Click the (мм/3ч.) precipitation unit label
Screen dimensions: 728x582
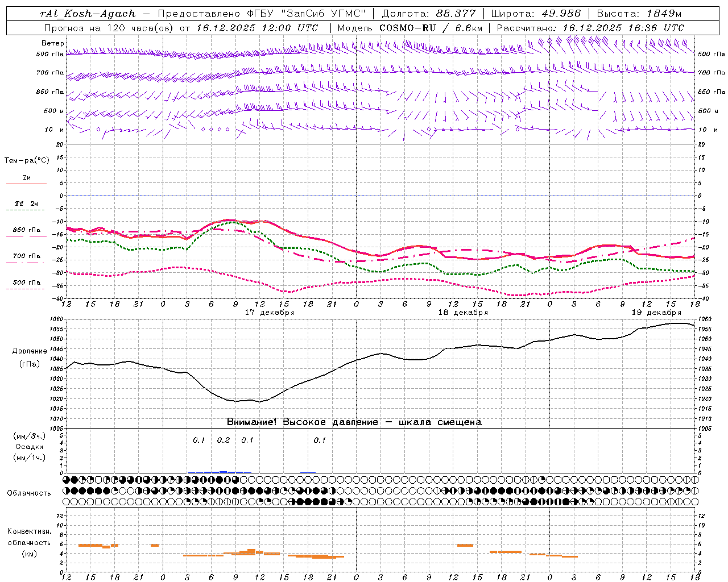[x=30, y=436]
